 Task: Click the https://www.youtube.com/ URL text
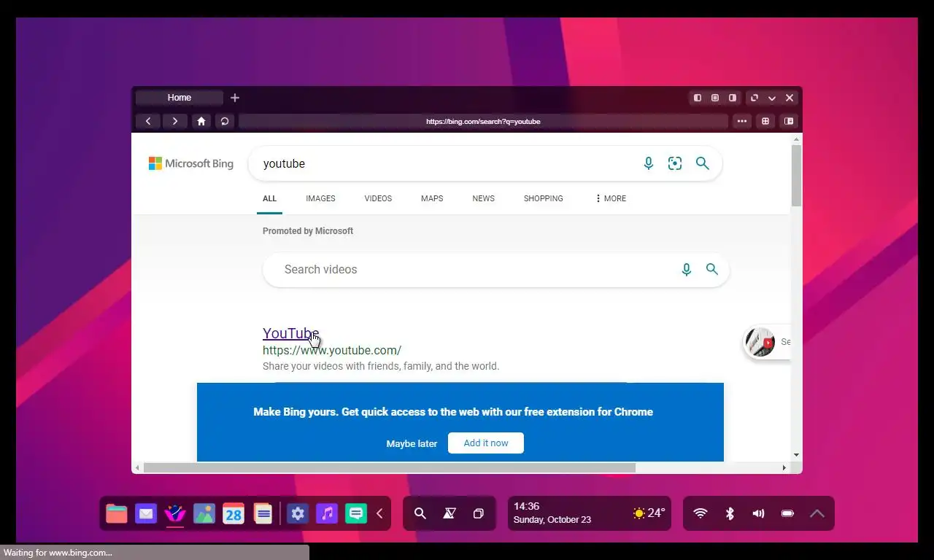click(332, 350)
